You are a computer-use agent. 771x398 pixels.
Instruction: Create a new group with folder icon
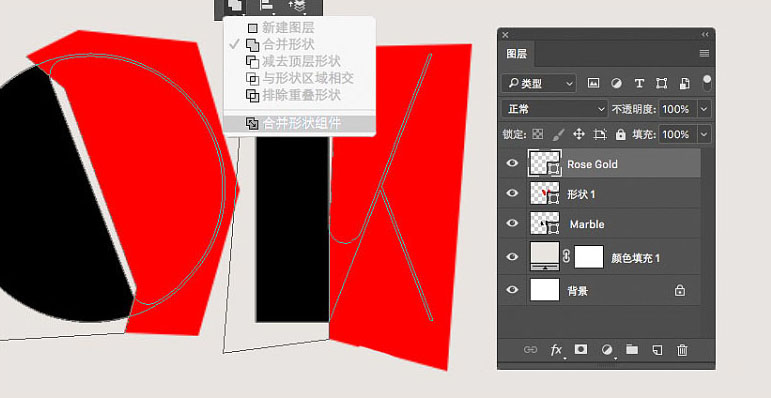632,349
